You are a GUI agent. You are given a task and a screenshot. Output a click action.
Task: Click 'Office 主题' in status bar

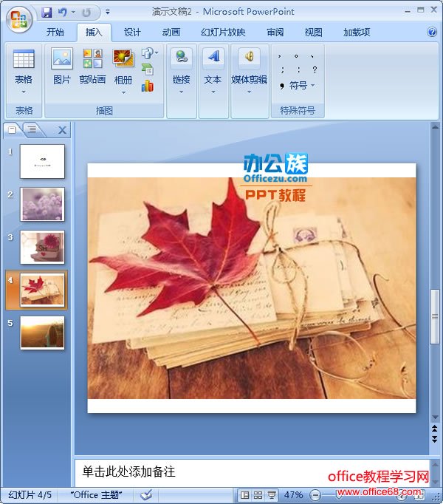[x=97, y=495]
